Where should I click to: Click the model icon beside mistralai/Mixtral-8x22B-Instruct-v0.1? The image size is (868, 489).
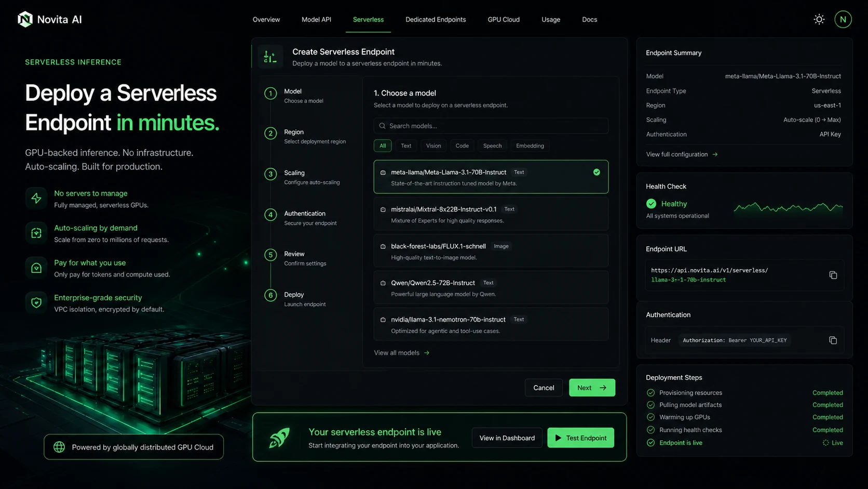[383, 209]
